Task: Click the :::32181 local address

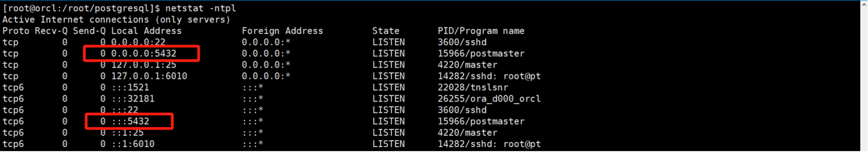Action: 133,99
